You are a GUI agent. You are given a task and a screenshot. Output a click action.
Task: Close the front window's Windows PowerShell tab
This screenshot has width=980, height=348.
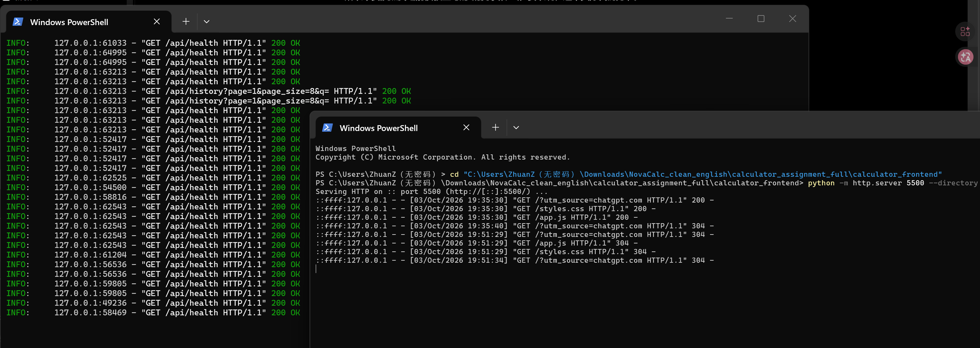[467, 128]
